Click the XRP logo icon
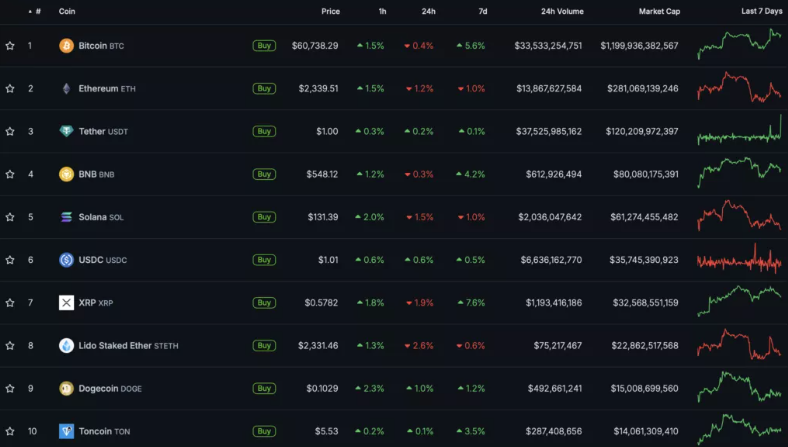Viewport: 788px width, 447px height. click(x=66, y=303)
